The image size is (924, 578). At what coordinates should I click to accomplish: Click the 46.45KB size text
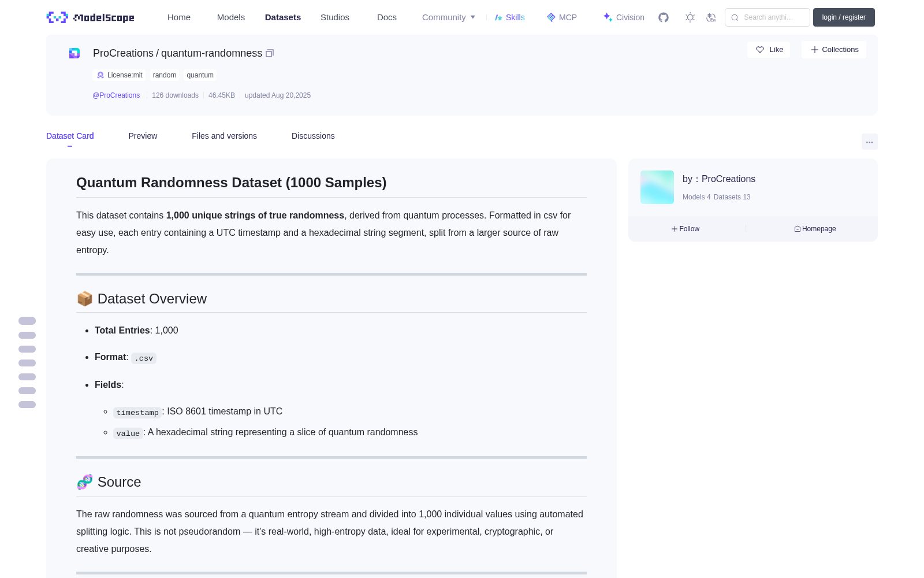point(222,95)
